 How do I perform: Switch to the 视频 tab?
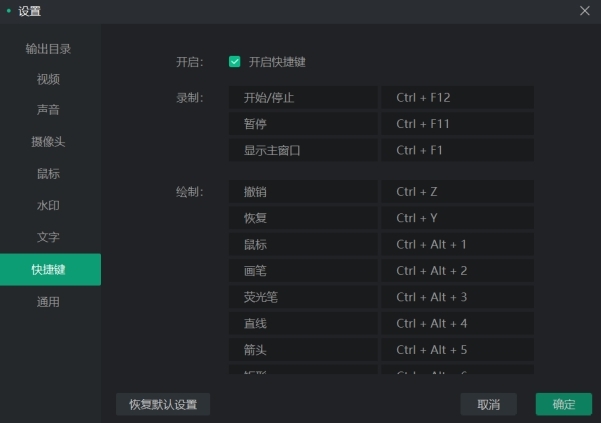point(48,80)
